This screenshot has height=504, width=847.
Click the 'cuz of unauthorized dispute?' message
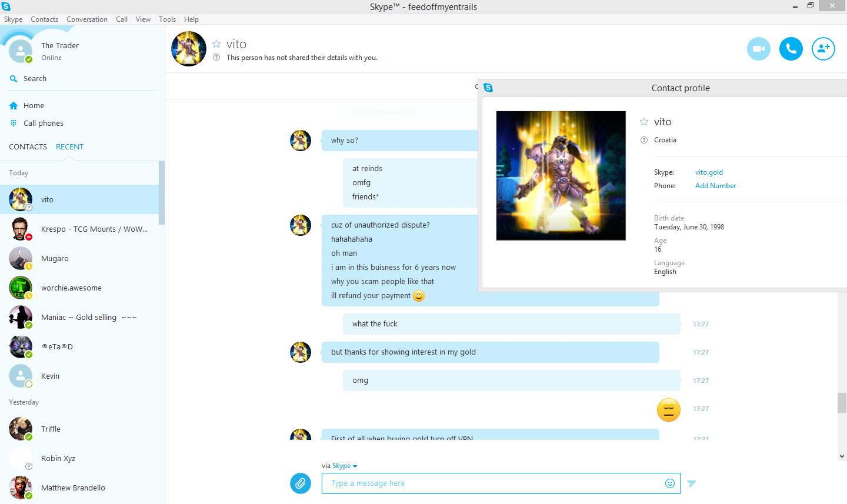point(381,225)
